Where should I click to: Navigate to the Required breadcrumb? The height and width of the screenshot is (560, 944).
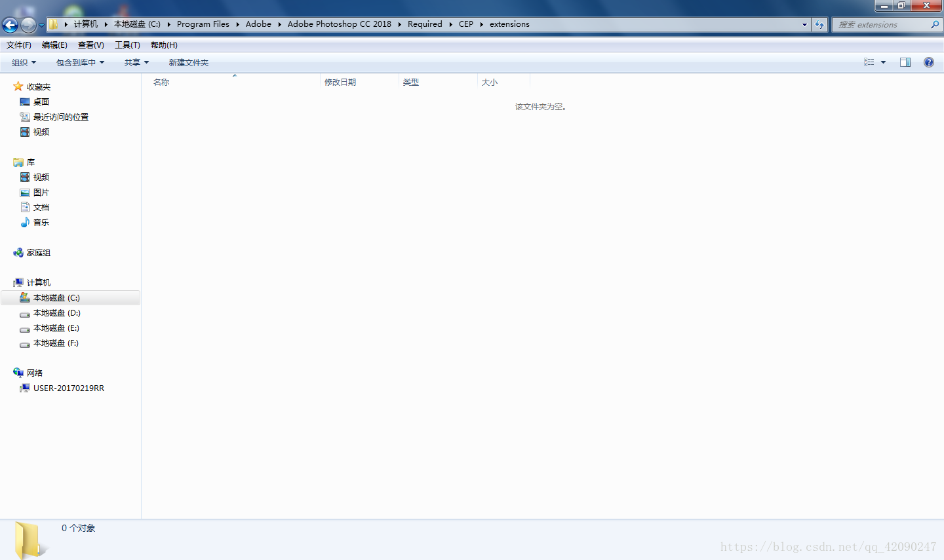coord(425,24)
